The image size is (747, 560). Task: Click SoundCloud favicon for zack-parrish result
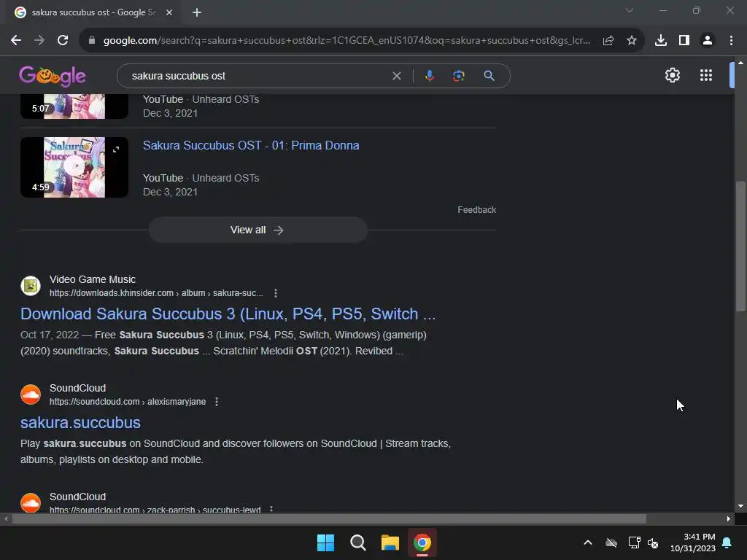click(31, 502)
